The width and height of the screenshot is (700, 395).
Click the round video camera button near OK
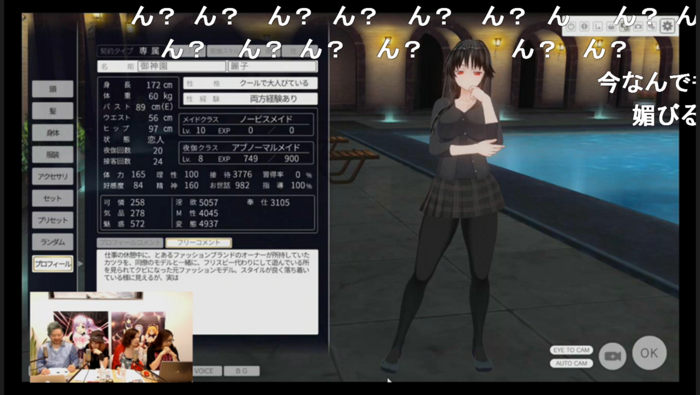612,356
